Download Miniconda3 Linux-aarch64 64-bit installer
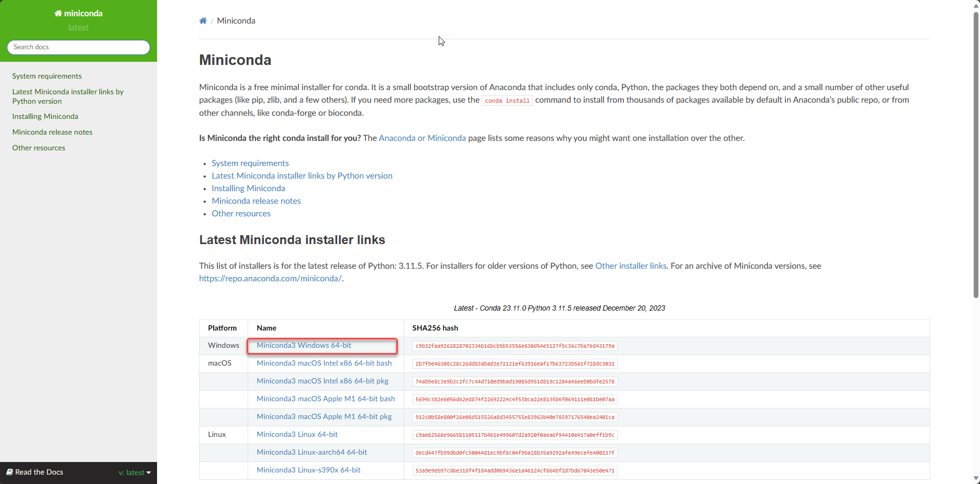This screenshot has height=484, width=980. [312, 452]
